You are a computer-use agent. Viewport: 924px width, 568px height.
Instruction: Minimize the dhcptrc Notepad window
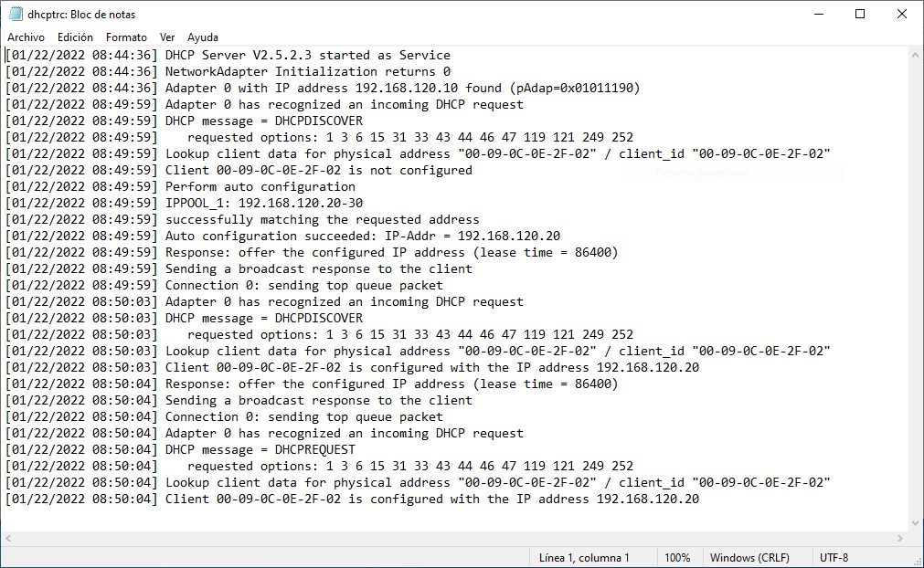coord(819,14)
